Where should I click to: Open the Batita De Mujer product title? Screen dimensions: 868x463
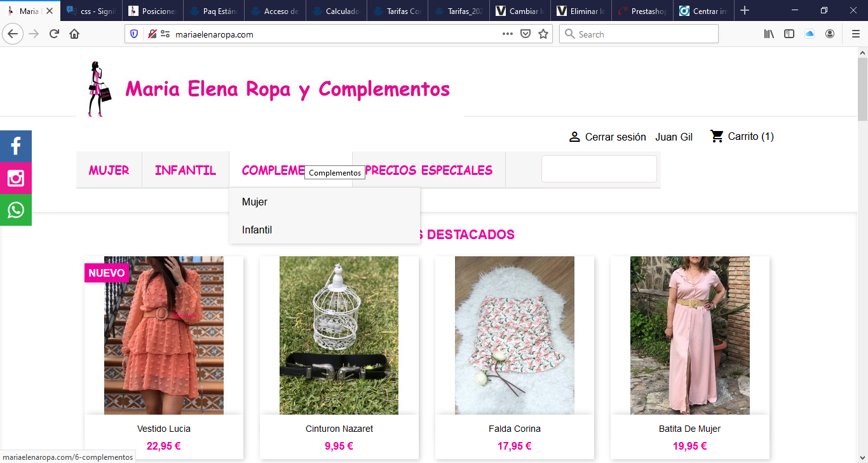tap(690, 429)
